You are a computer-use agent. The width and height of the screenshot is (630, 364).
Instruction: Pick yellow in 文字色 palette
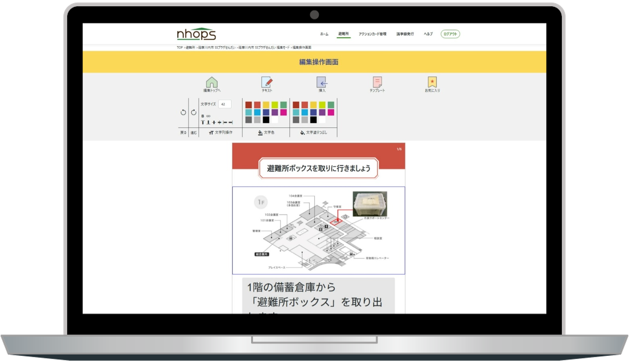[x=266, y=105]
